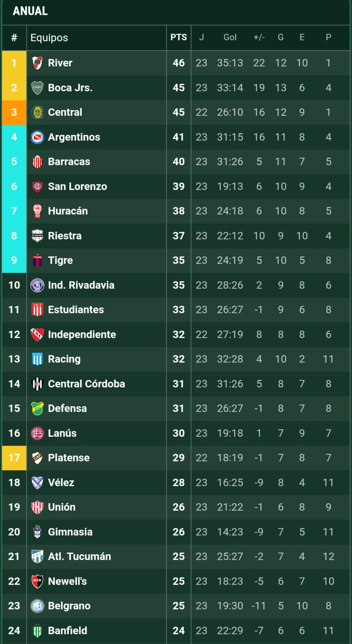Click the San Lorenzo crest icon

(x=37, y=186)
